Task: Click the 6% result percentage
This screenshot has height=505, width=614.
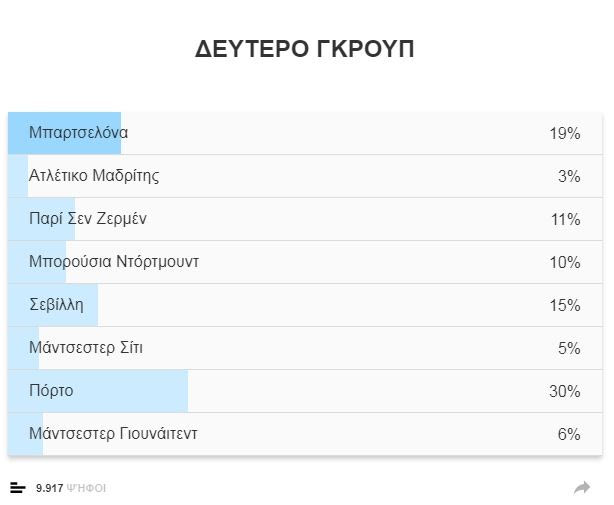Action: 568,435
